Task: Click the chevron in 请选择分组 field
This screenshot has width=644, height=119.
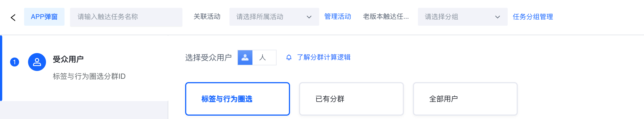Action: tap(497, 17)
